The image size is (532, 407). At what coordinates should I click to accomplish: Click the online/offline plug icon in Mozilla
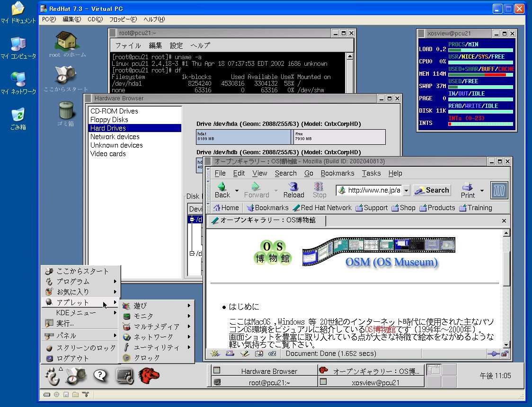(493, 354)
